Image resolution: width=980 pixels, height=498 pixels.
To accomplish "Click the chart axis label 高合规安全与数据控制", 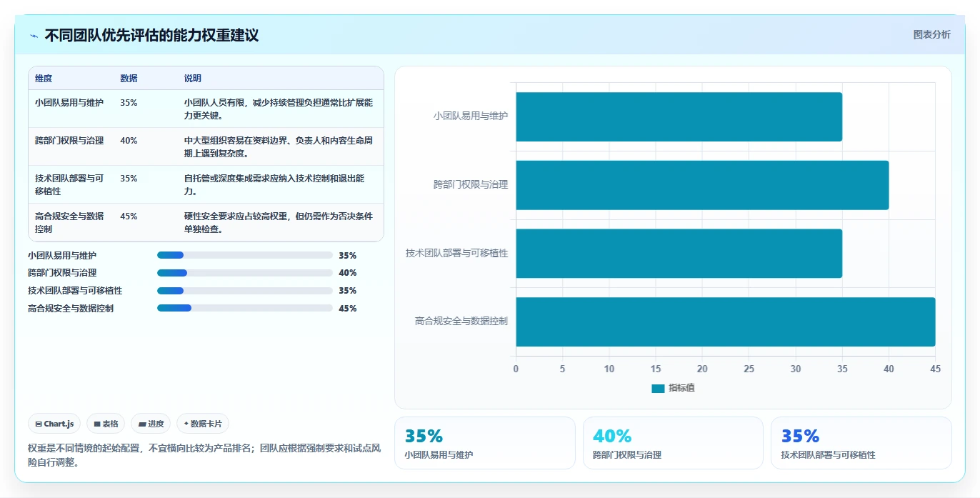I will click(x=461, y=322).
